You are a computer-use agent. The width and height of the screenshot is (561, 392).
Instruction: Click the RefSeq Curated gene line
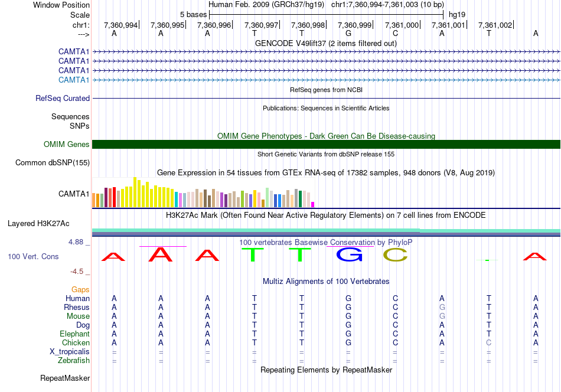327,98
